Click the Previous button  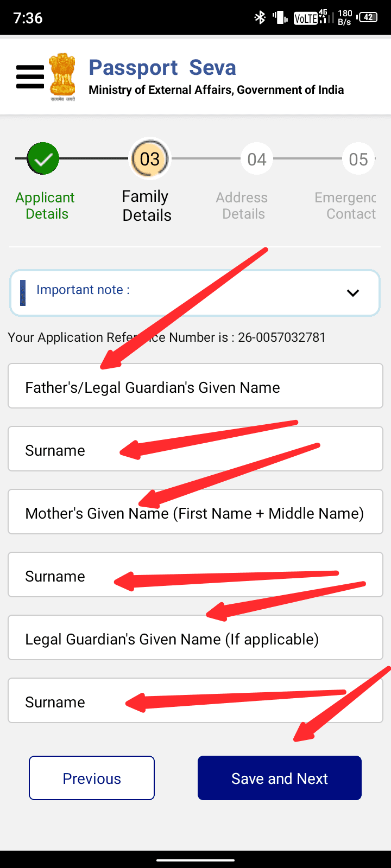click(92, 778)
